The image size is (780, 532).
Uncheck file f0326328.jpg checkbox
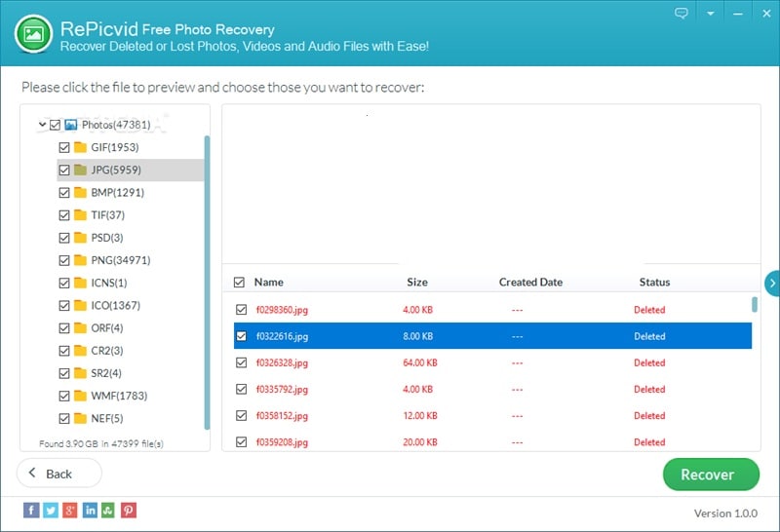pos(241,362)
